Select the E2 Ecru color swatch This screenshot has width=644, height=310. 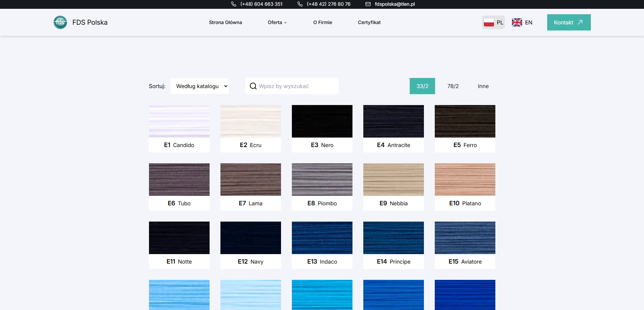(x=251, y=129)
